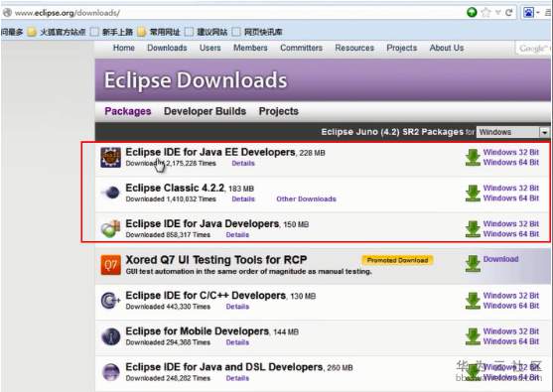Image resolution: width=553 pixels, height=392 pixels.
Task: Click the globe site identity icon
Action: 7,13
